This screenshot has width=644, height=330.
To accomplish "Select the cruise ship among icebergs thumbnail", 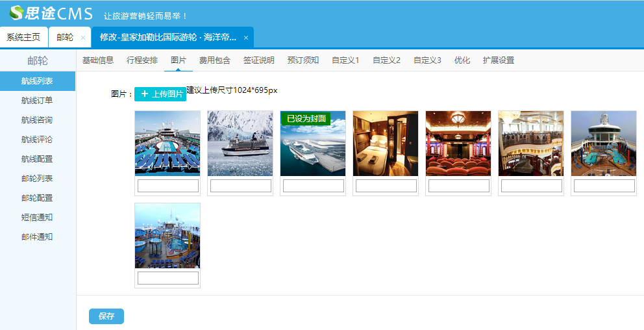I will pyautogui.click(x=240, y=144).
